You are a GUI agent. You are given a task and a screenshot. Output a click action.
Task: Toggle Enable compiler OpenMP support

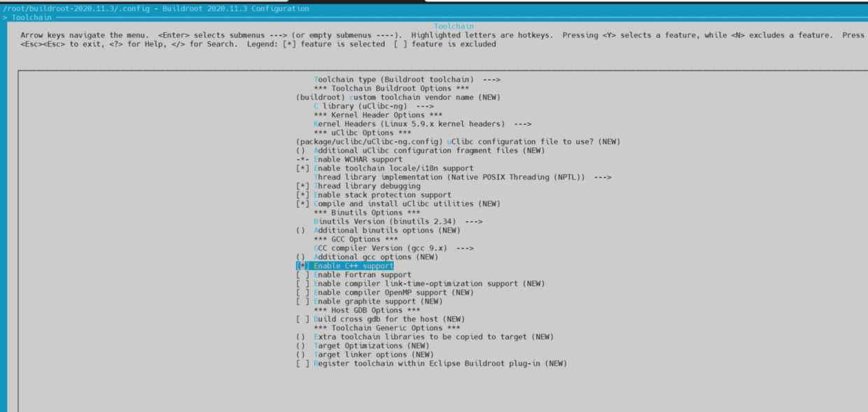tap(385, 292)
